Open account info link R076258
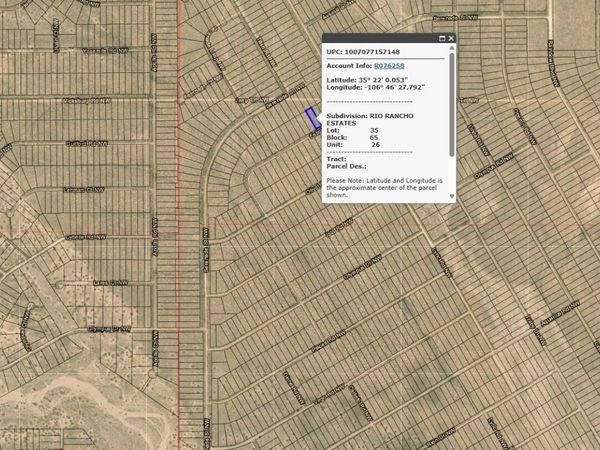The image size is (600, 450). click(389, 66)
